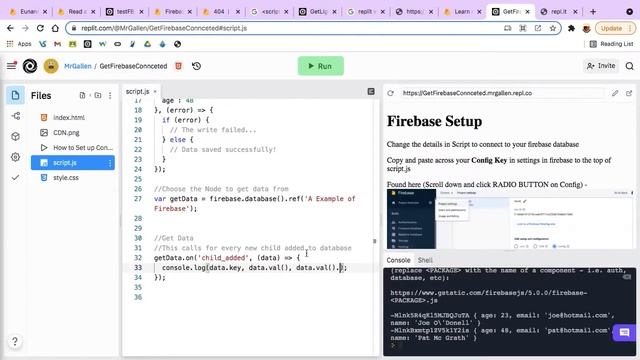
Task: Open the Gmail bookmark icon
Action: coord(58,44)
